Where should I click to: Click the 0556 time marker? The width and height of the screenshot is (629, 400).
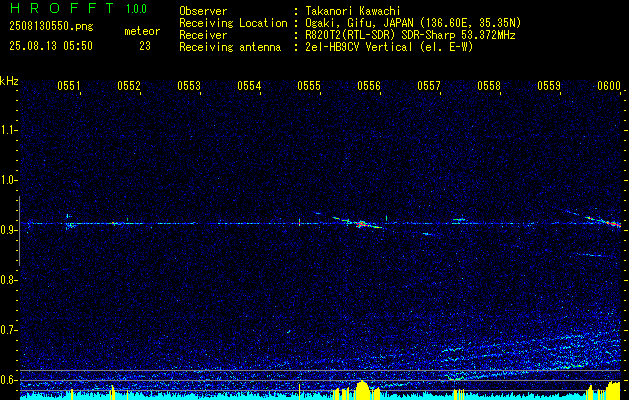369,85
